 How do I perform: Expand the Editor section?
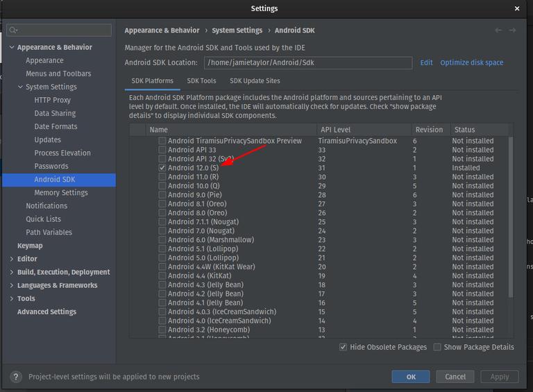[12, 259]
